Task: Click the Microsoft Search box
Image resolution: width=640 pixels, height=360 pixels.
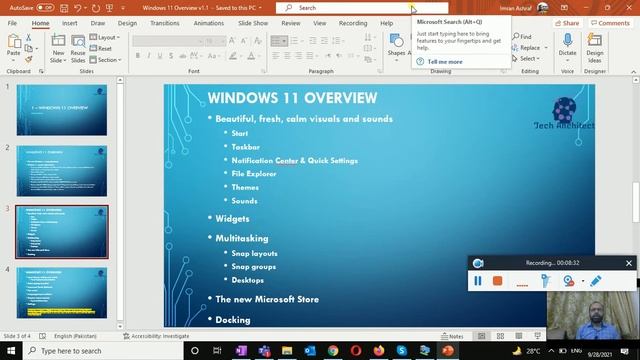Action: (362, 8)
